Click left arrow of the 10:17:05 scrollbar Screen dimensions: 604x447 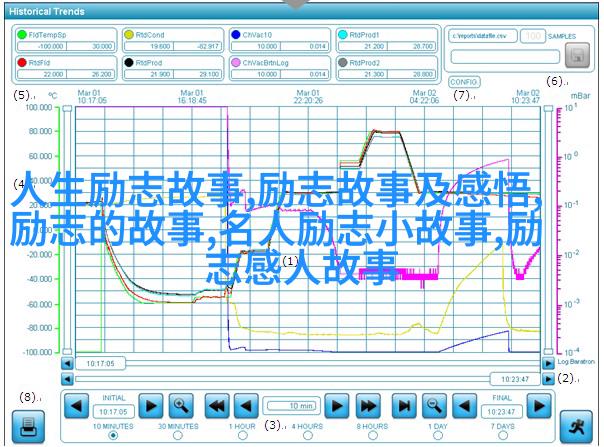67,363
